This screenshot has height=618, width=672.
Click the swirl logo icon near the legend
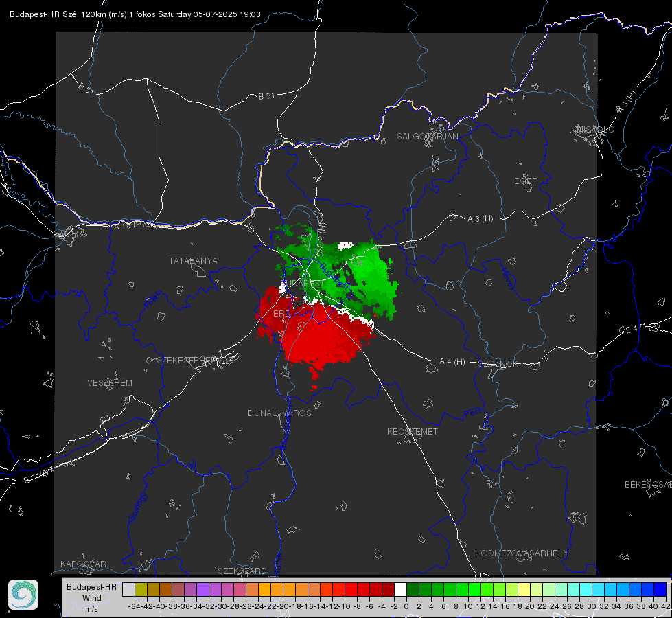[x=23, y=595]
